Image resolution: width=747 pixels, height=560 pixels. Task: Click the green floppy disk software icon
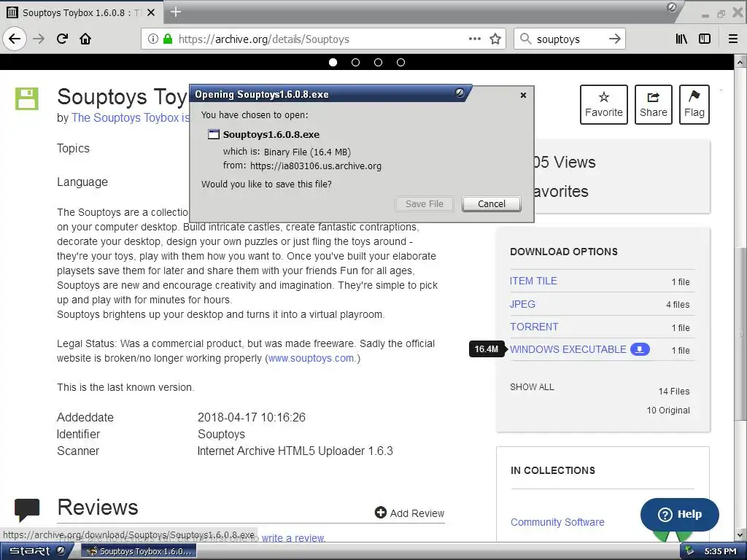[x=27, y=99]
